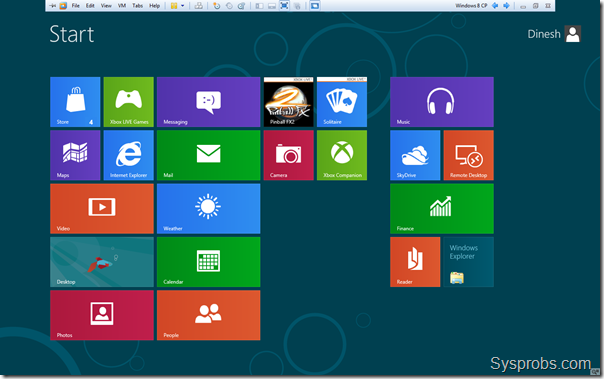604x379 pixels.
Task: Open the View menu in VMware toolbar
Action: pos(106,6)
